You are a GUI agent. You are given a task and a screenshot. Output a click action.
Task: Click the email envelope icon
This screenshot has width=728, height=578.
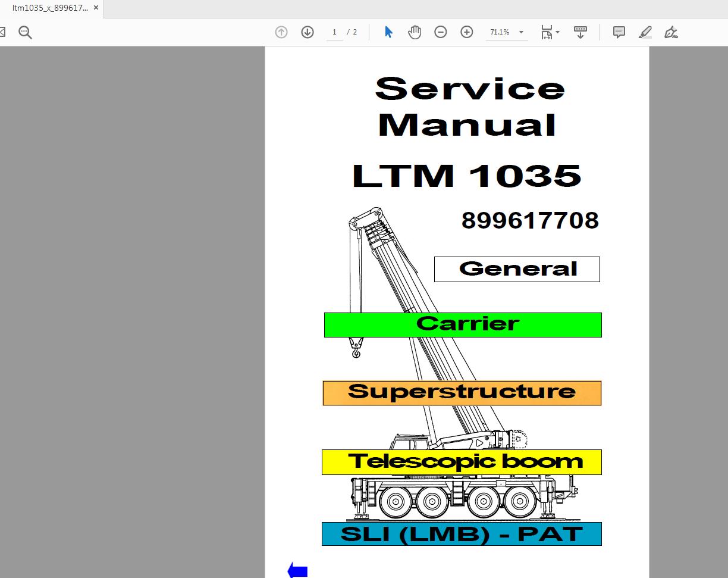pyautogui.click(x=2, y=32)
